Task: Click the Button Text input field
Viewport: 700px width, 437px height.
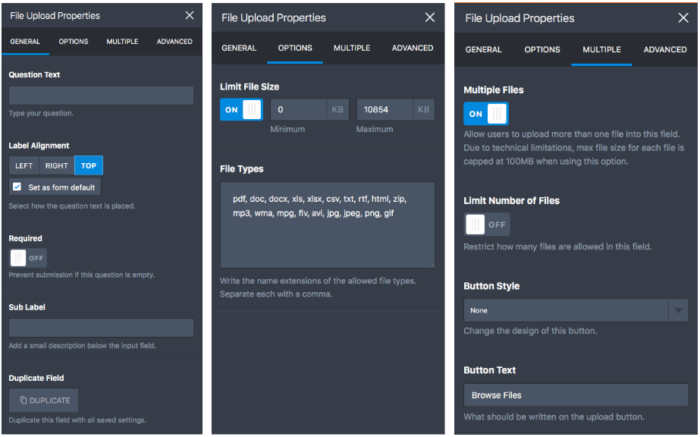Action: click(x=575, y=395)
